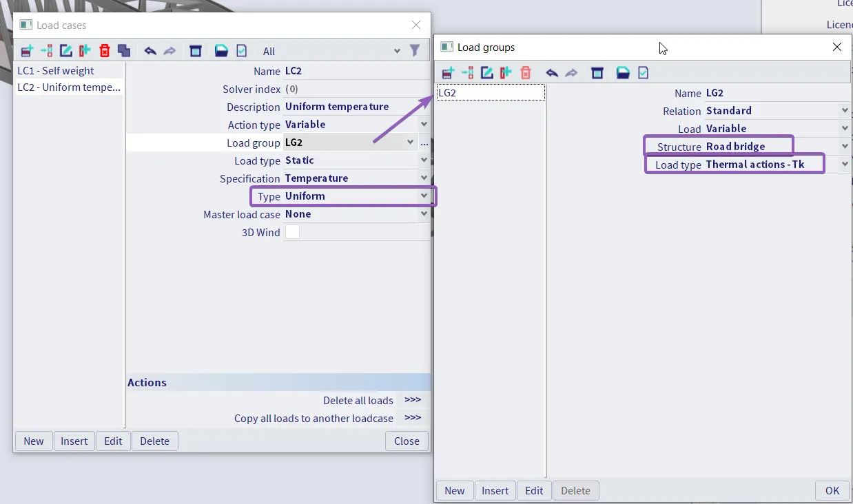This screenshot has width=853, height=504.
Task: Click the insert icon in Load cases toolbar
Action: pyautogui.click(x=46, y=51)
